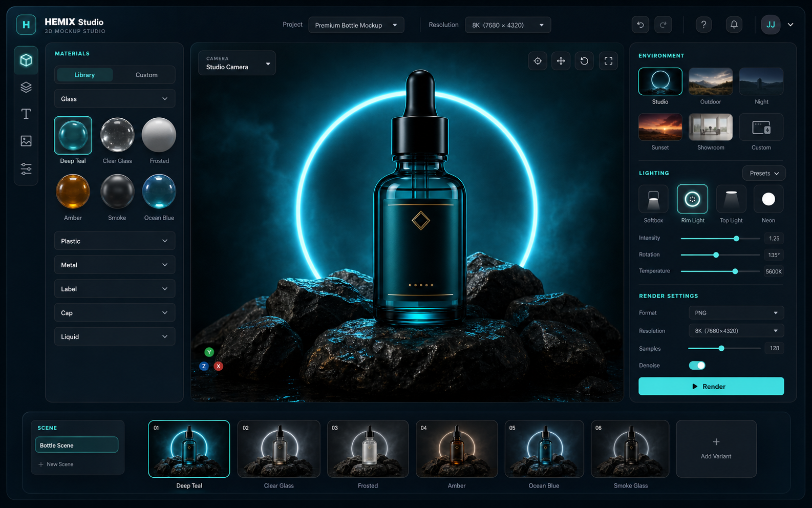
Task: Open the Studio Camera dropdown
Action: 237,63
